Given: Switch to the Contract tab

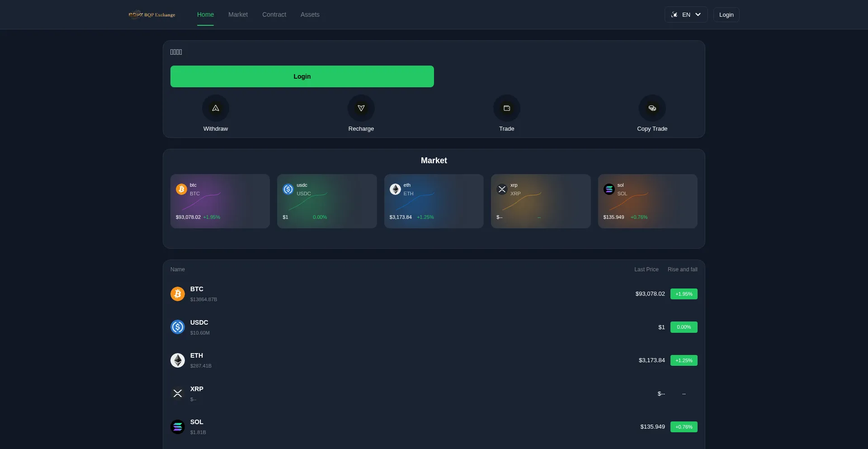Looking at the screenshot, I should point(274,14).
